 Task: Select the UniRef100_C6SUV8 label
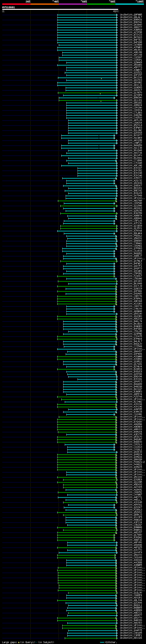coord(131,557)
